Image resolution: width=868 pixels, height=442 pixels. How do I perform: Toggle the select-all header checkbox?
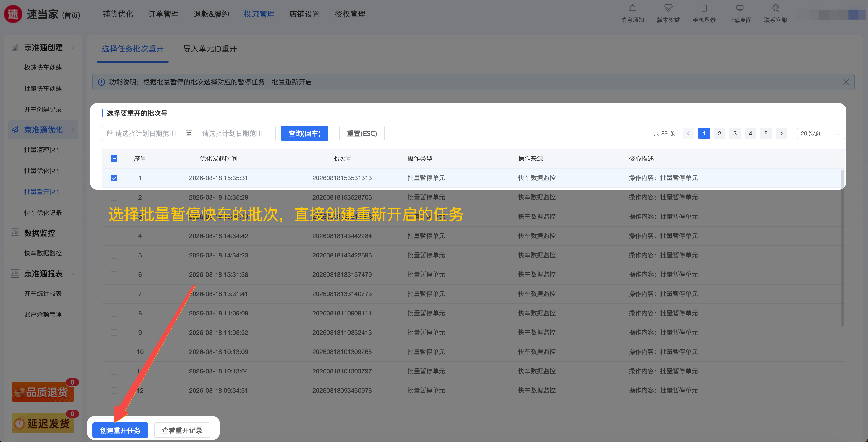(114, 159)
